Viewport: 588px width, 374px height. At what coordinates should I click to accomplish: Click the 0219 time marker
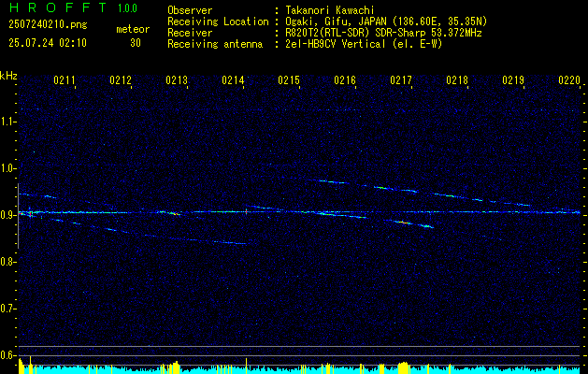513,80
